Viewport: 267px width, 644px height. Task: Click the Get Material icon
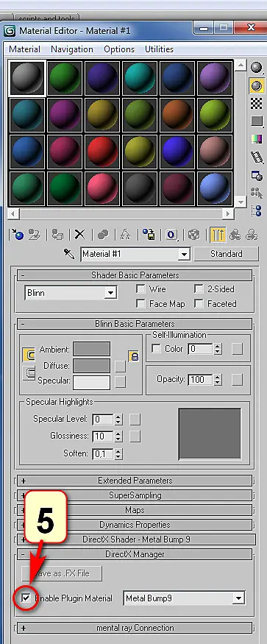coord(17,235)
